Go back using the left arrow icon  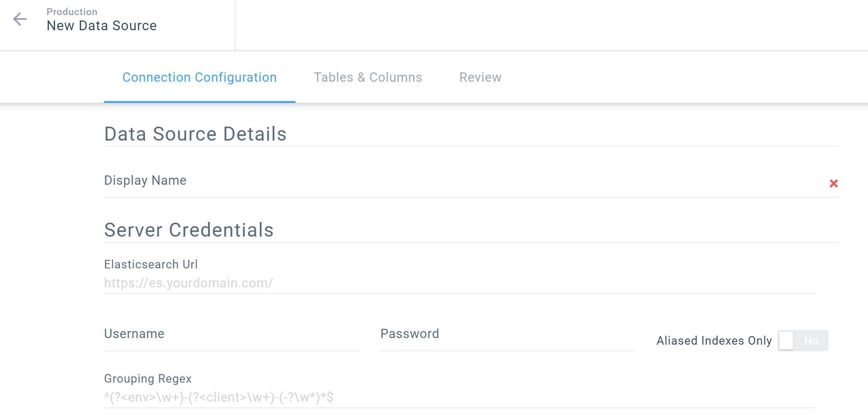click(x=20, y=19)
